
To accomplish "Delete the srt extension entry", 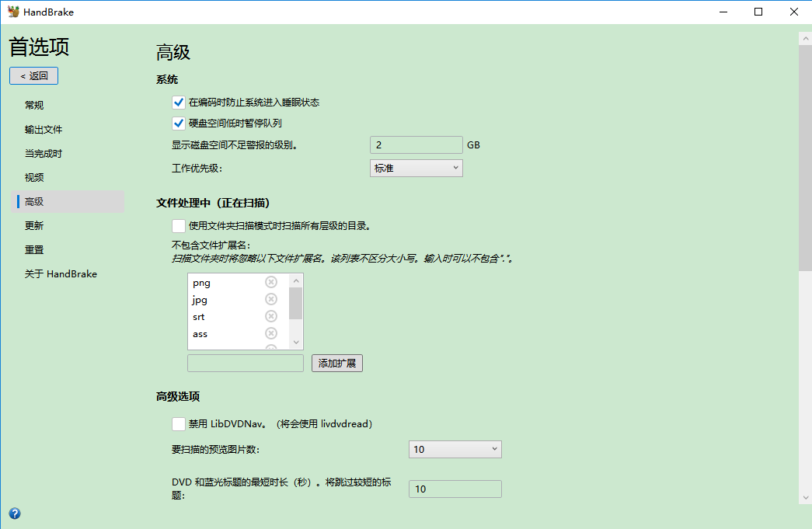I will (270, 316).
